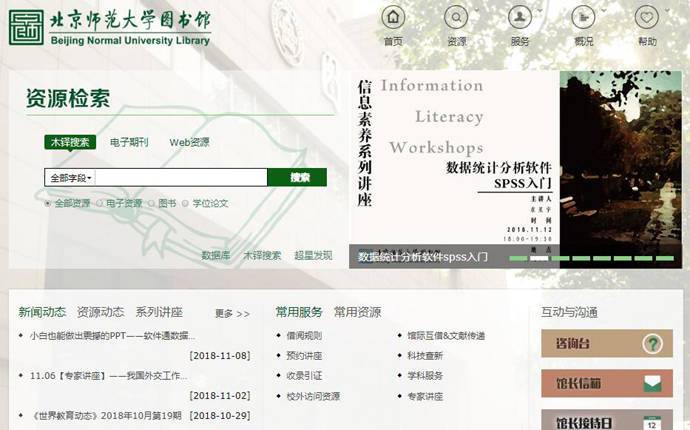Screen dimensions: 690x430
Task: Select the 电子资源 radio button
Action: [99, 203]
